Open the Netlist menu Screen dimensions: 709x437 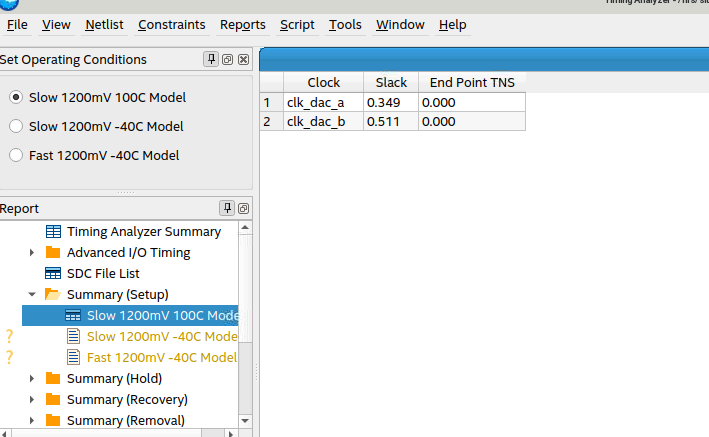coord(104,24)
